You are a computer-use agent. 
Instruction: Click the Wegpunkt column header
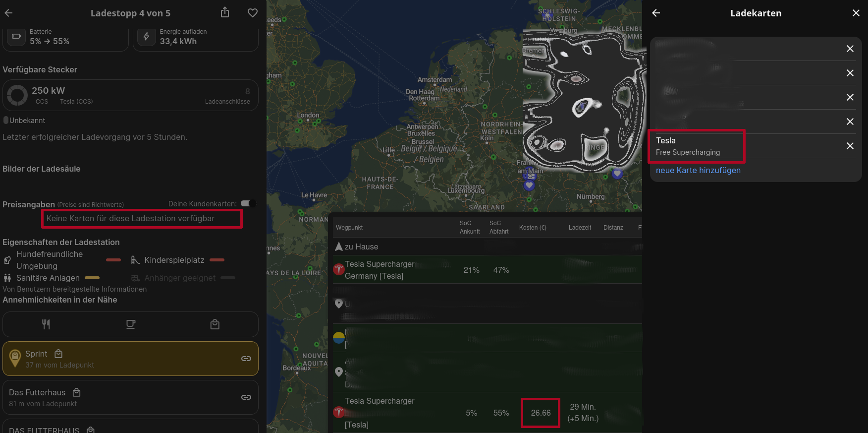point(349,228)
